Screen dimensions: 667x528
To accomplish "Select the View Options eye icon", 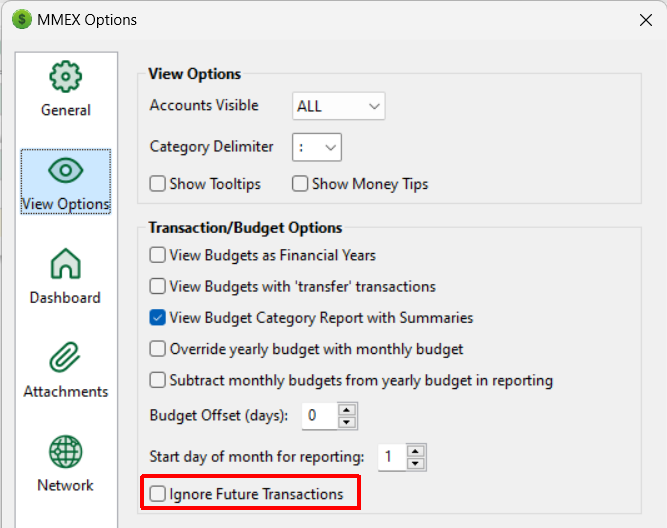I will (x=66, y=171).
